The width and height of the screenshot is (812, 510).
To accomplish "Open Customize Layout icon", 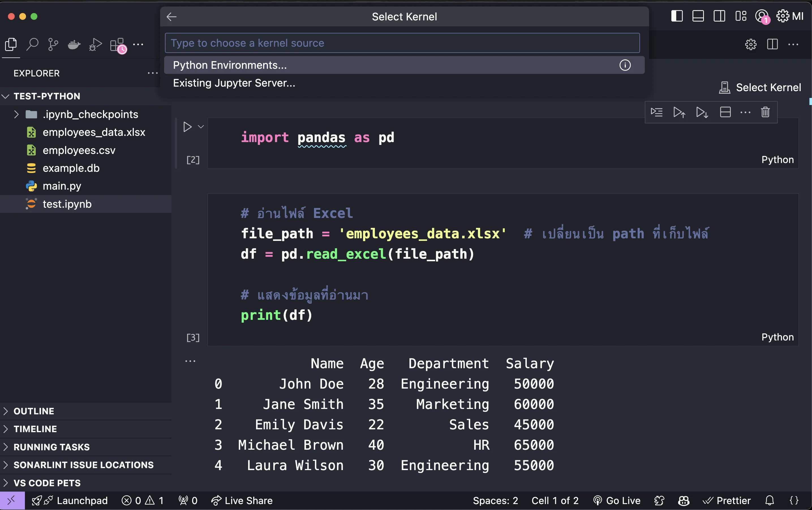I will [741, 16].
